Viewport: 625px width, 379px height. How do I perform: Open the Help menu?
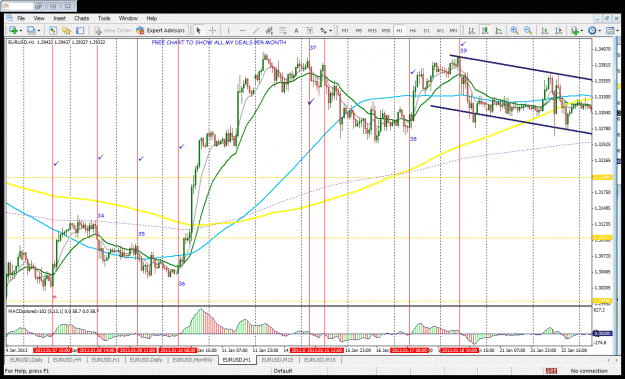[152, 18]
